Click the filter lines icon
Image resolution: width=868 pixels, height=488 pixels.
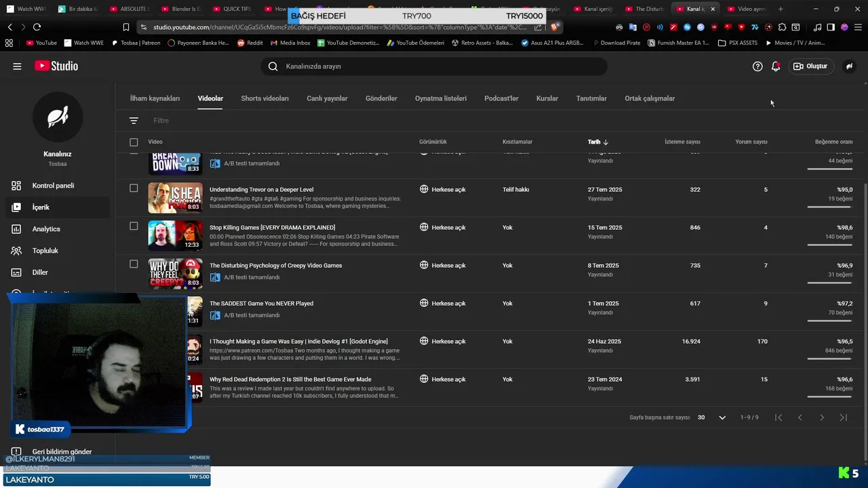(134, 121)
